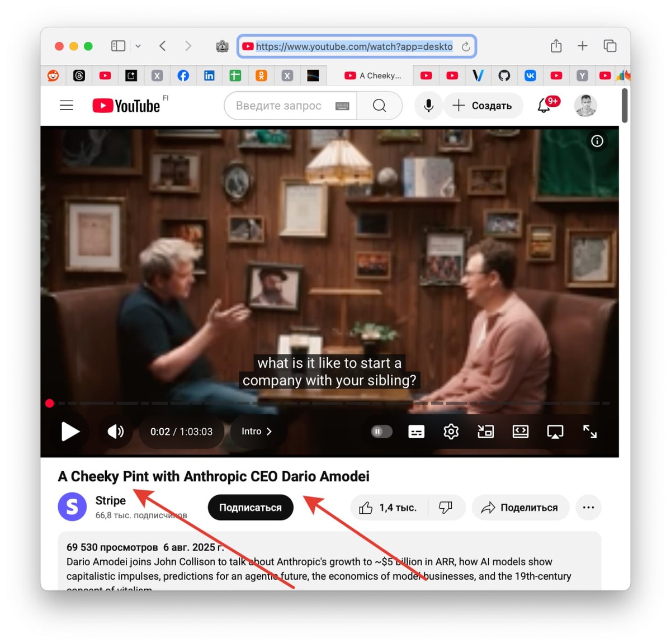Open the Stripe channel avatar

(72, 506)
